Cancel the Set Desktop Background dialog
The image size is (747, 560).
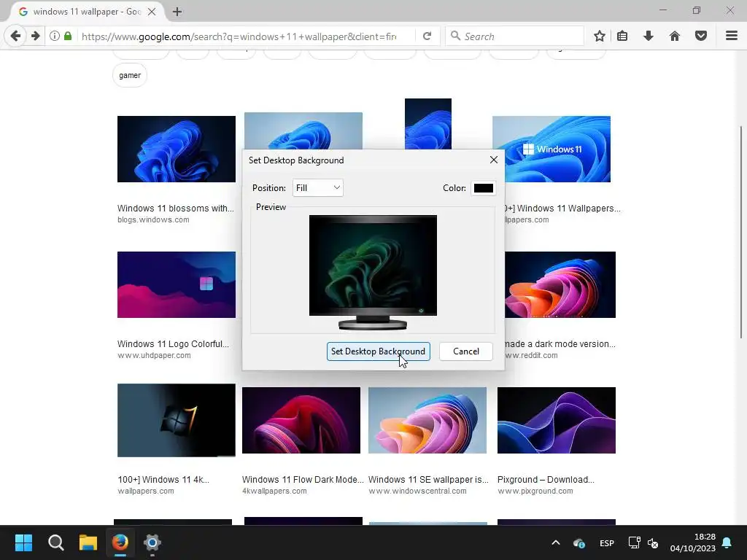(466, 351)
